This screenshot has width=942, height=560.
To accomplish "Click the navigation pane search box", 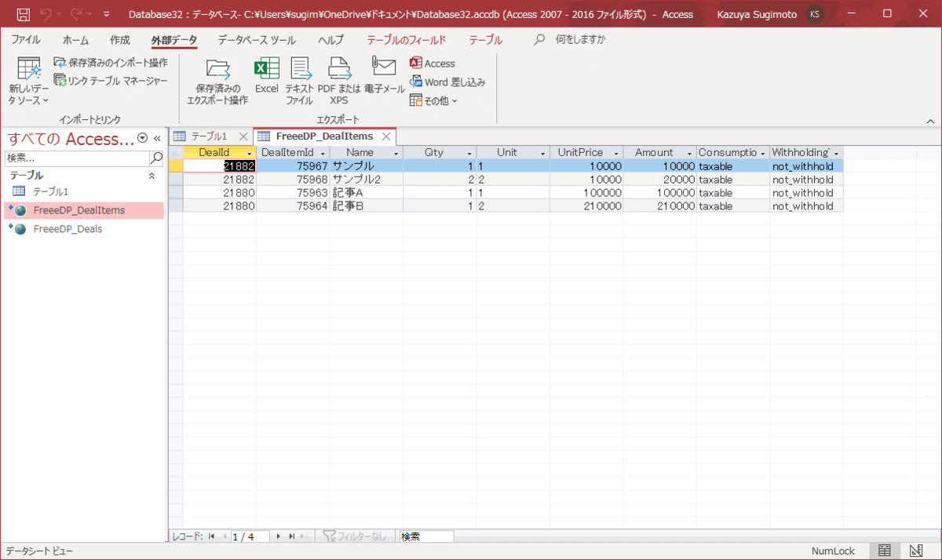I will point(77,158).
